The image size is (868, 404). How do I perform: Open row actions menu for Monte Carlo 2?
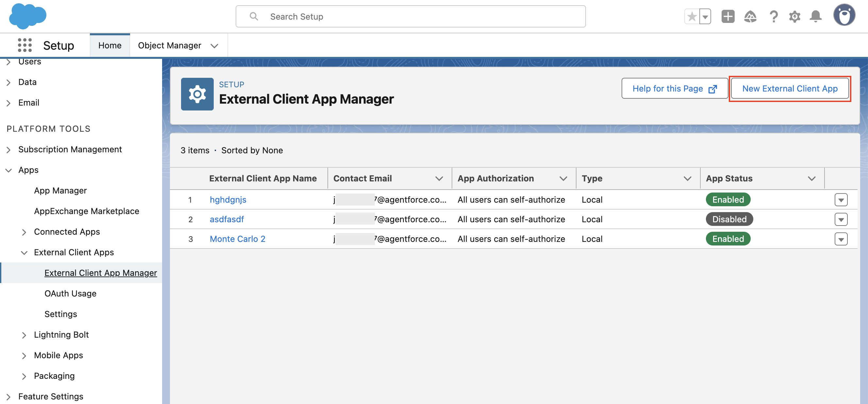[841, 239]
